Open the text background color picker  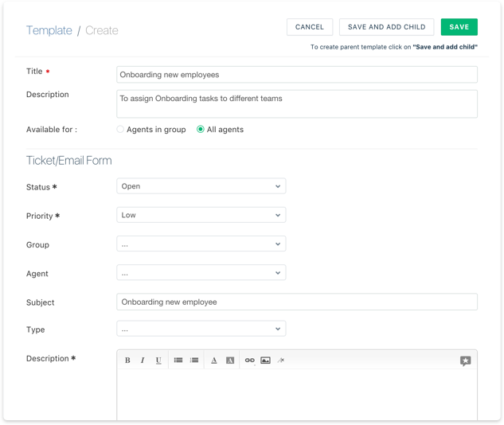230,361
